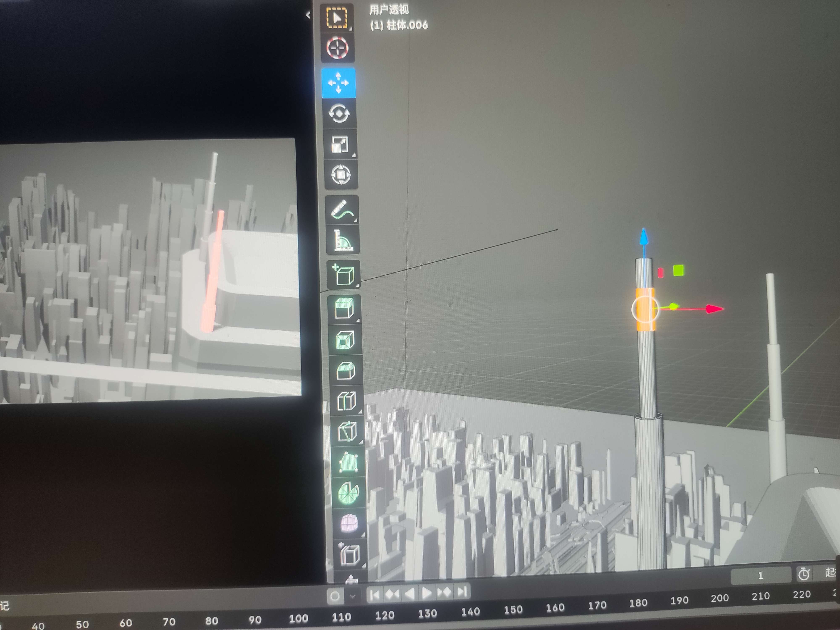This screenshot has height=630, width=840.
Task: Select the Poly Build tool
Action: click(348, 462)
